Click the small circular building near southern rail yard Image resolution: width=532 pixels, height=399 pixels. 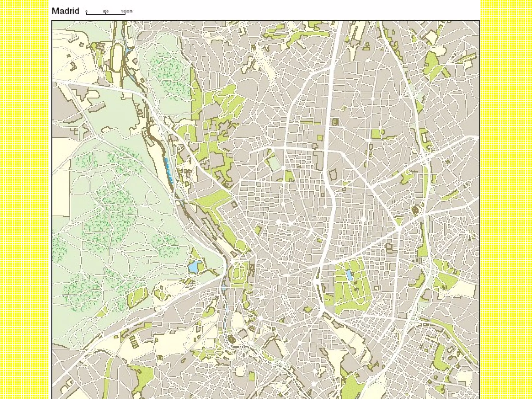tap(231, 339)
